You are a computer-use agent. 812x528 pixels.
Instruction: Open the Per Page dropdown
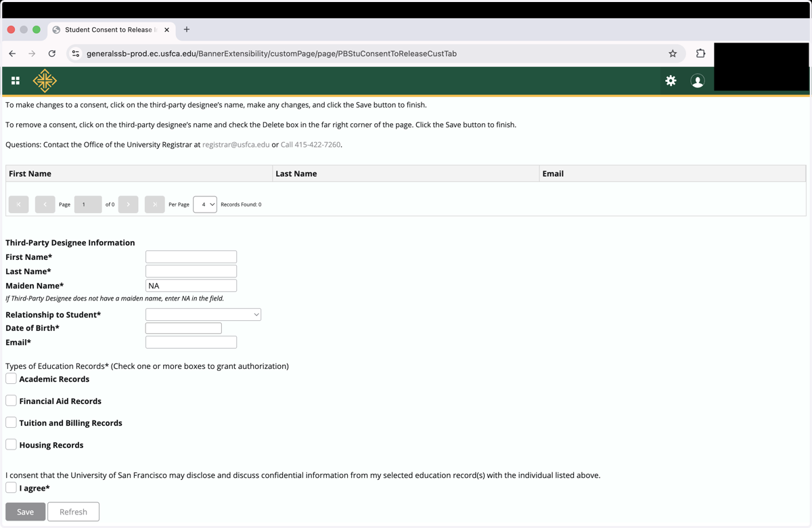tap(205, 204)
